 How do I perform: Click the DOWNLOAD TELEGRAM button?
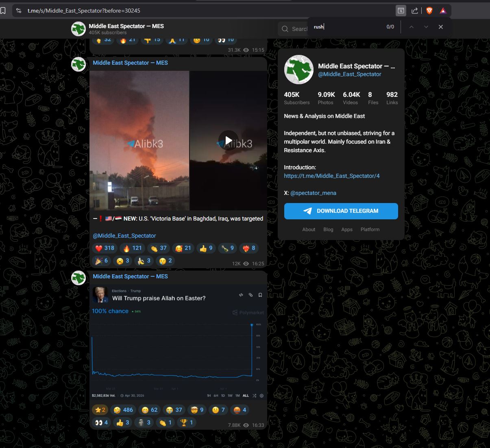tap(341, 211)
